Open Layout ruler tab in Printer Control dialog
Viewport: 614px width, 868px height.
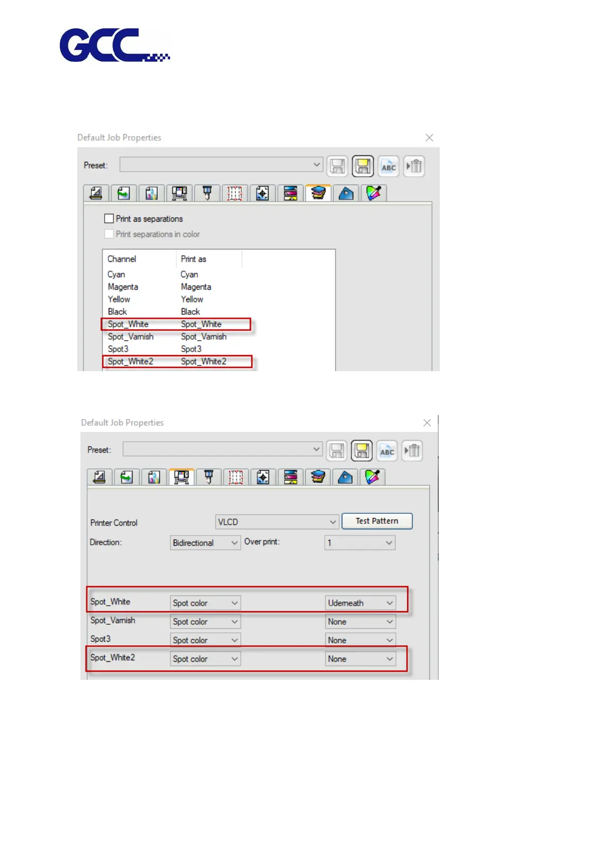[x=99, y=477]
